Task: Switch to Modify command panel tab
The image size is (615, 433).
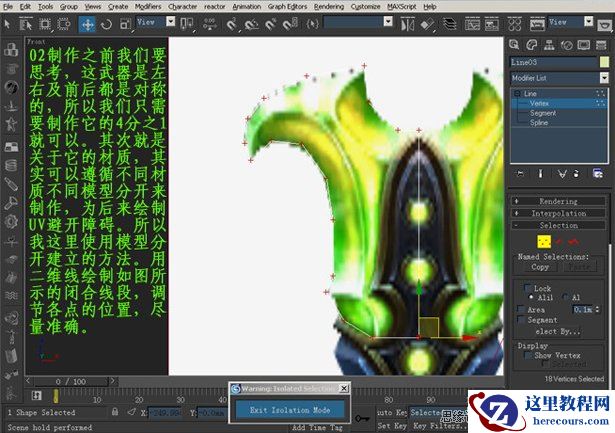Action: point(531,45)
